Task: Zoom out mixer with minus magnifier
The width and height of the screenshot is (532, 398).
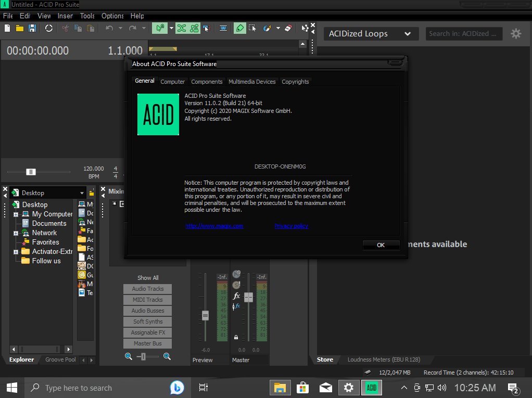Action: [x=128, y=356]
